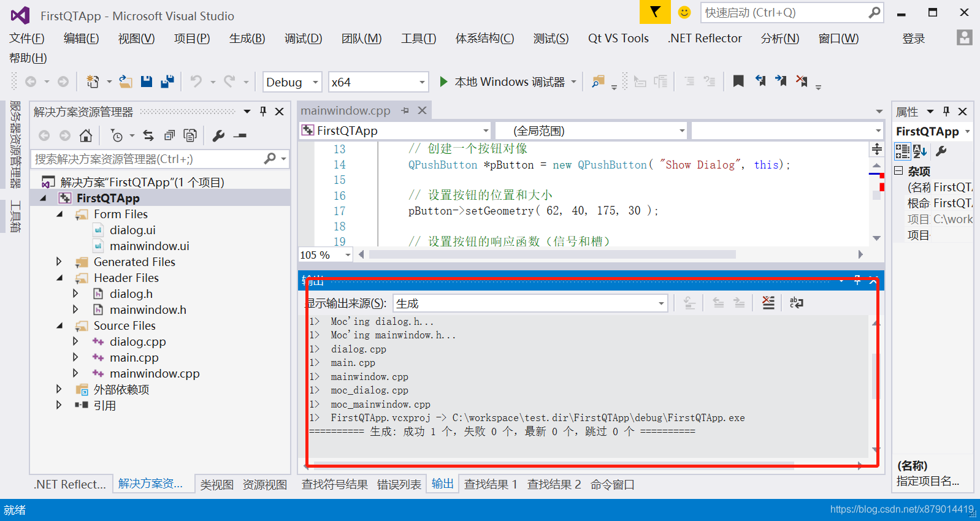
Task: Switch to the 错误列表 tab
Action: 399,484
